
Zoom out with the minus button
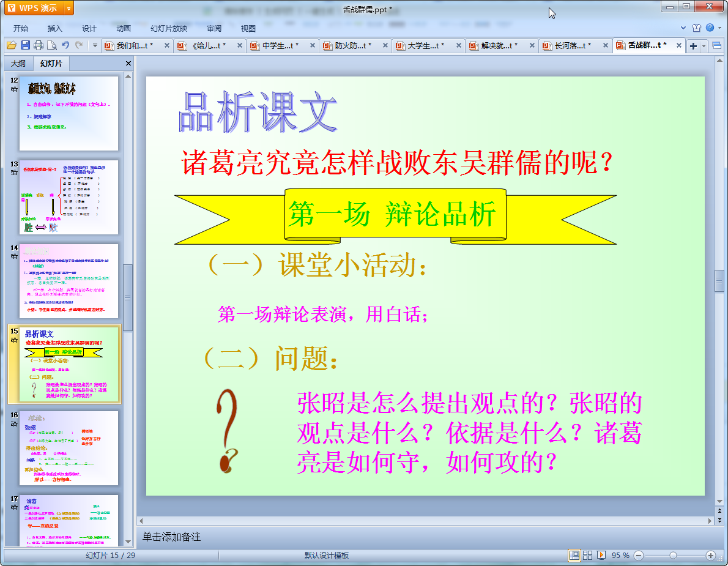coord(639,556)
